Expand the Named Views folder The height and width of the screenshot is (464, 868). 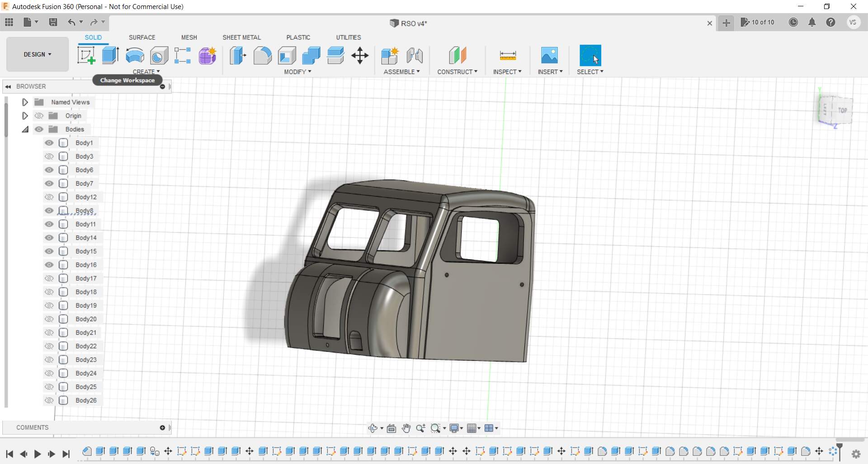tap(25, 102)
